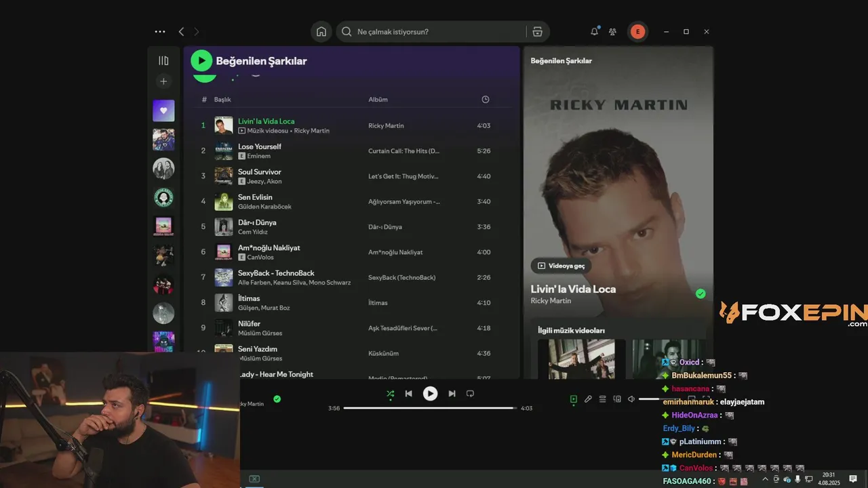Select the track 'İltimas'
This screenshot has width=868, height=488.
(349, 302)
